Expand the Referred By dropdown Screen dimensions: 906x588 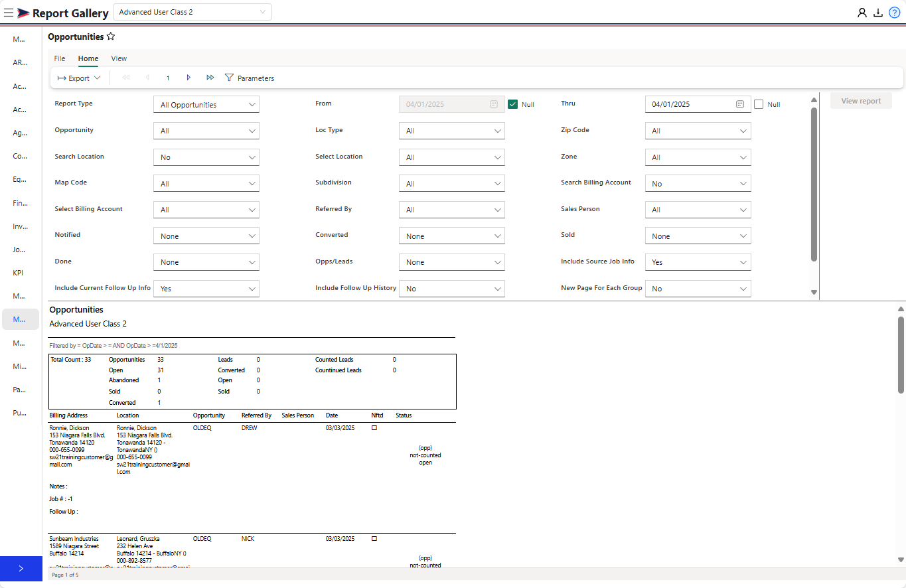point(452,210)
